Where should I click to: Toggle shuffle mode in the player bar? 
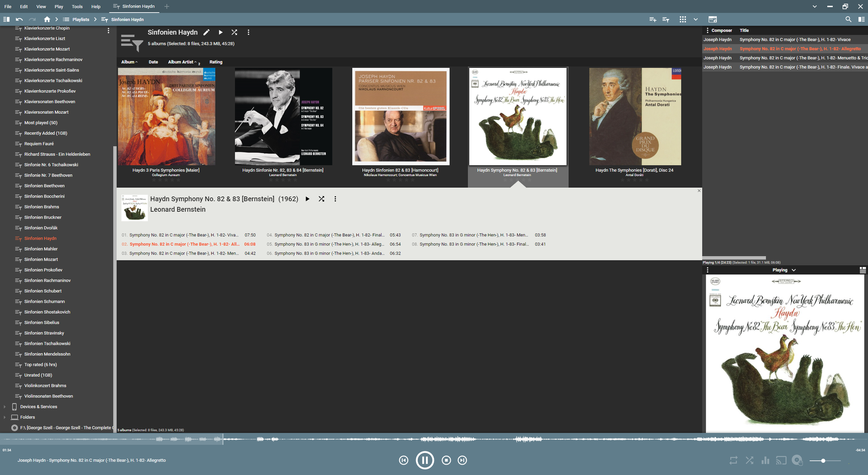[x=750, y=461]
